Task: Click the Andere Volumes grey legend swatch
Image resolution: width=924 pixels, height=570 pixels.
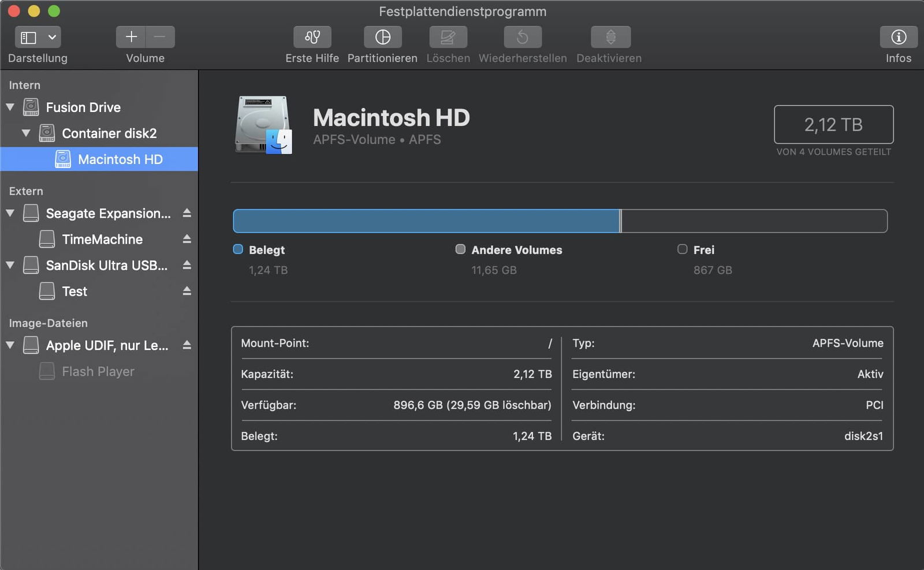Action: 460,249
